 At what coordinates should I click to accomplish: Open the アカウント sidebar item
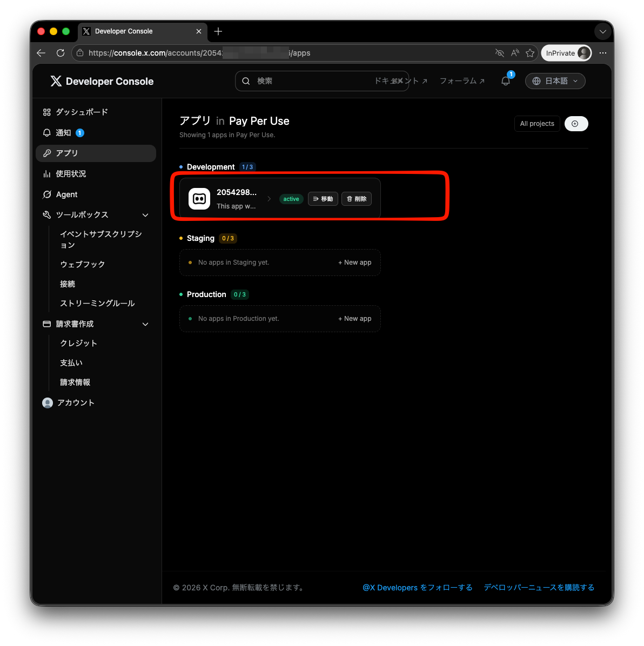coord(96,403)
